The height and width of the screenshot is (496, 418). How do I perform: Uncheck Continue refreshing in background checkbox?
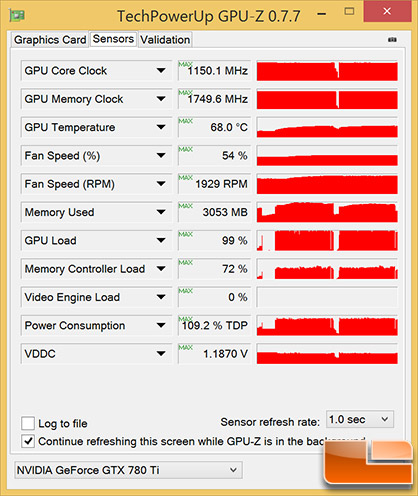pos(28,441)
